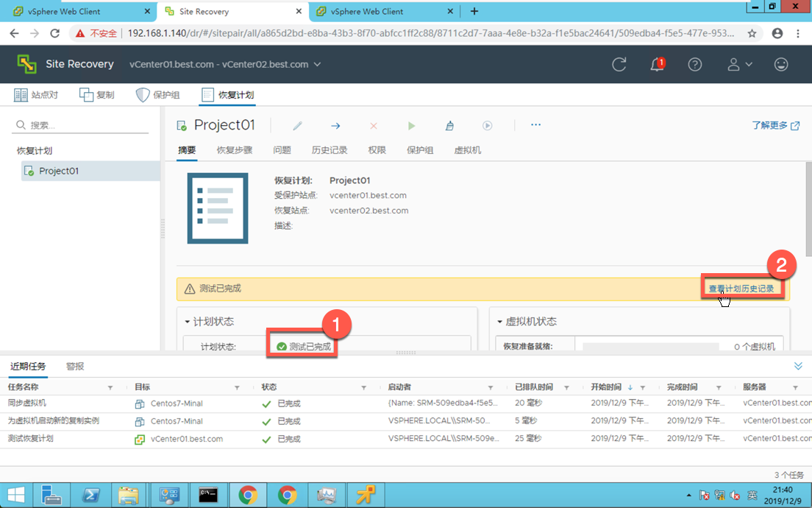Click the 查看计划历史记录 link
This screenshot has width=812, height=508.
click(x=741, y=289)
